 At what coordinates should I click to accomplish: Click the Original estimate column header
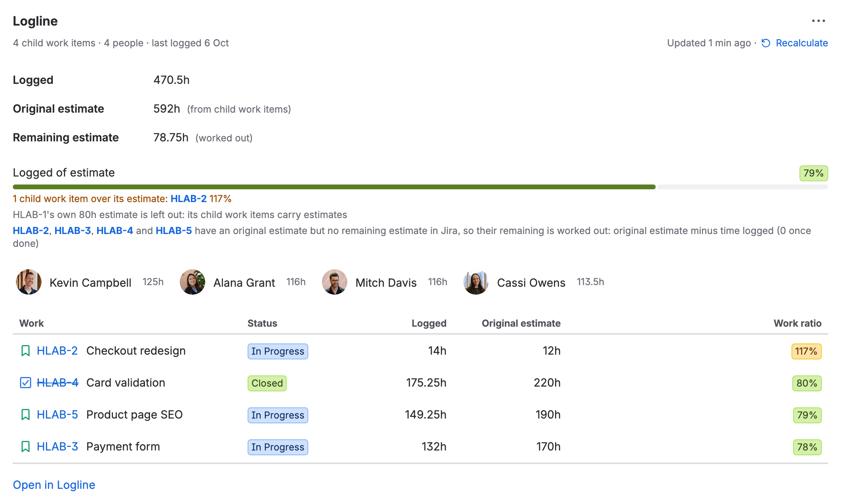(x=521, y=323)
